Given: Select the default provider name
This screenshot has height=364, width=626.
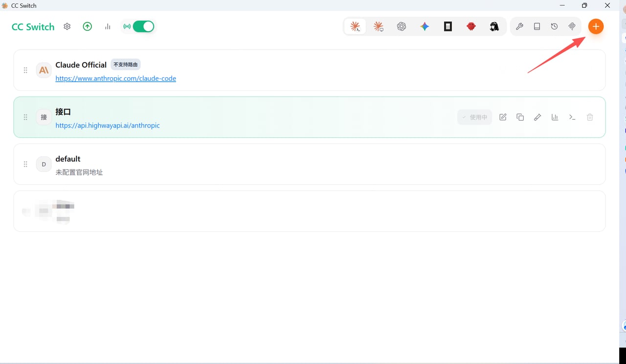Looking at the screenshot, I should [x=68, y=159].
